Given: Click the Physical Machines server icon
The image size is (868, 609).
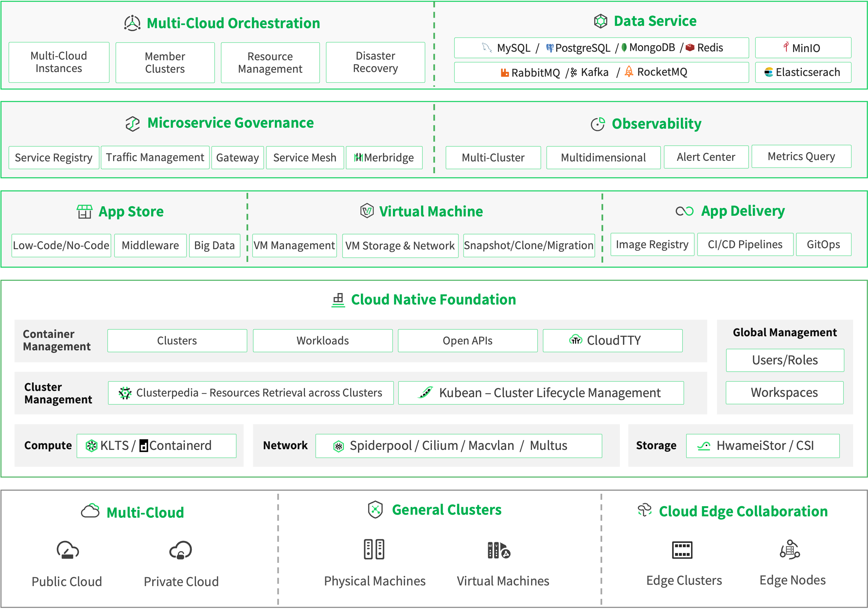Looking at the screenshot, I should [x=374, y=549].
